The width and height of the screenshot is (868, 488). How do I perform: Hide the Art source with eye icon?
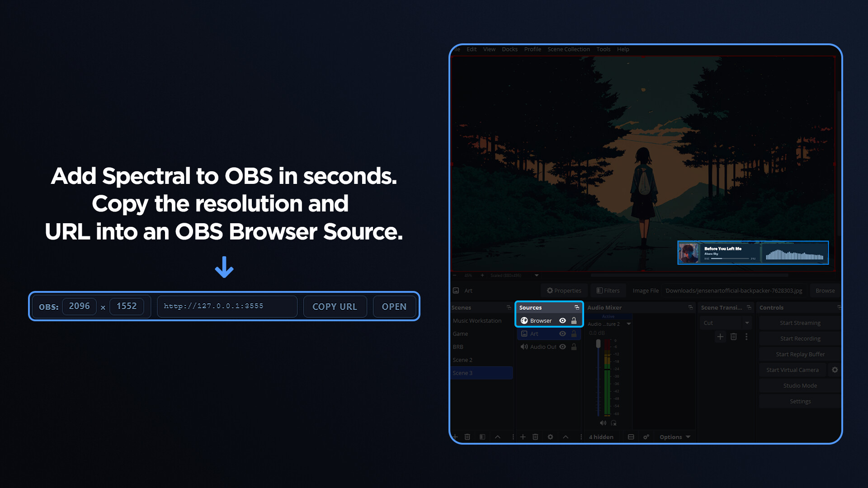[x=562, y=333]
